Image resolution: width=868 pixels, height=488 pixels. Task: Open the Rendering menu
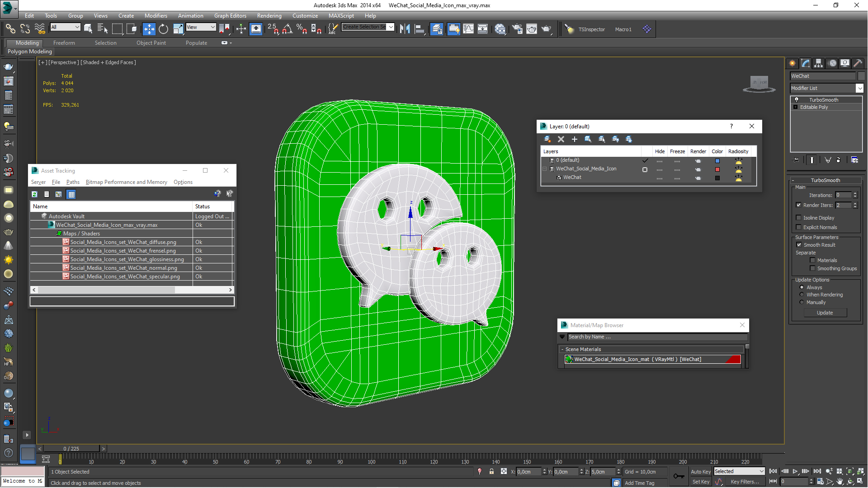(x=269, y=16)
